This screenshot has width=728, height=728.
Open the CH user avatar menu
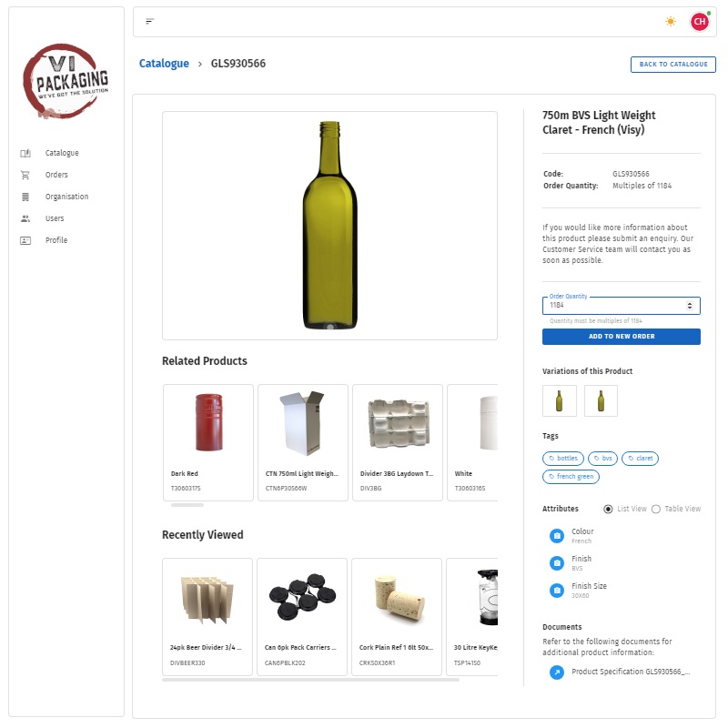[x=700, y=21]
